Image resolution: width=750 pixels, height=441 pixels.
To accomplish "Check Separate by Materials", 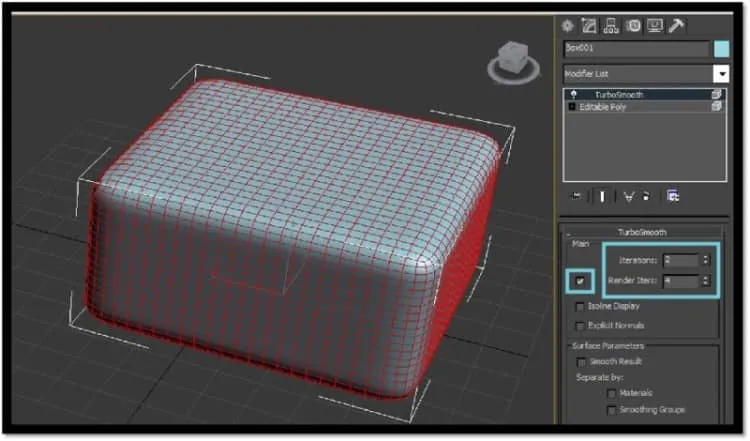I will (x=611, y=394).
